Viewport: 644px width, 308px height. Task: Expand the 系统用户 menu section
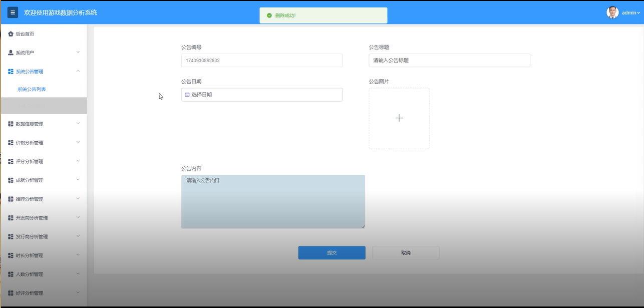pyautogui.click(x=44, y=52)
